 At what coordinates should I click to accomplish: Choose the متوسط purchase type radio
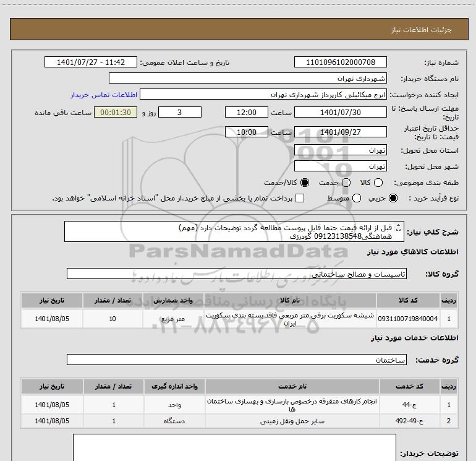pos(357,198)
